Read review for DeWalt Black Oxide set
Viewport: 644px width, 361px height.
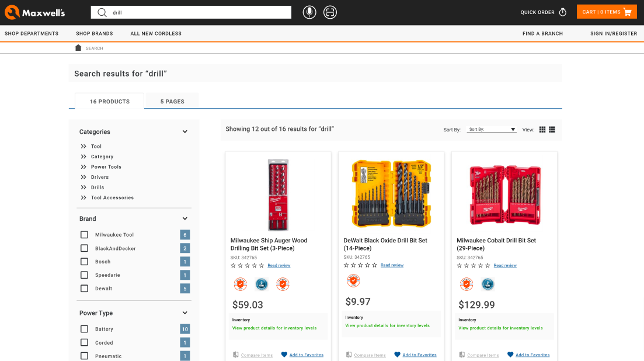[x=392, y=265]
